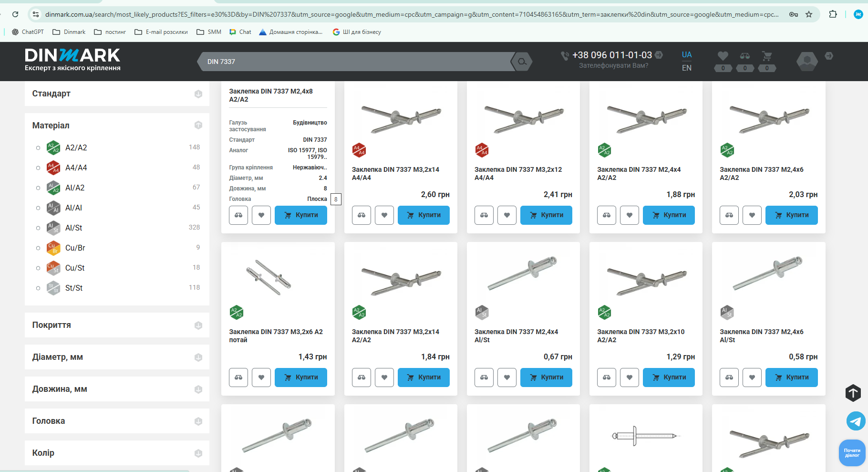Open the Telegram chat icon
868x472 pixels.
click(856, 421)
